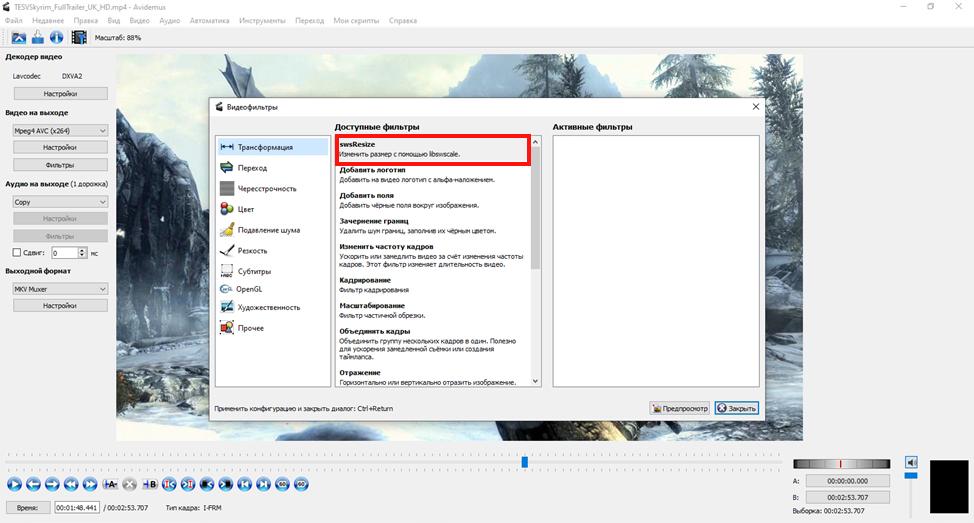Open the MKV Muxer output format dropdown
Image resolution: width=974 pixels, height=523 pixels.
coord(60,289)
